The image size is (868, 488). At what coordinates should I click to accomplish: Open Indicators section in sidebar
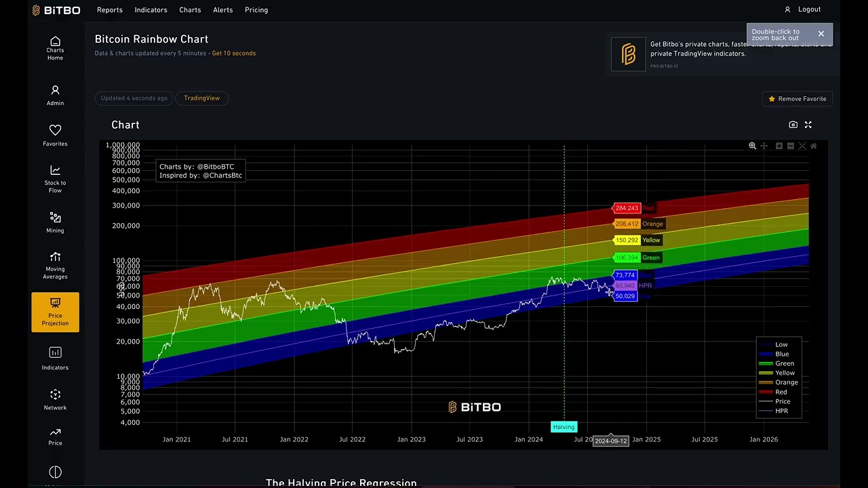coord(55,359)
